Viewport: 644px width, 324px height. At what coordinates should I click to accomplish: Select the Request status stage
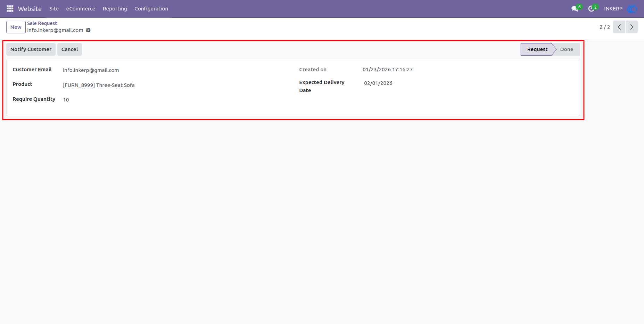[537, 49]
